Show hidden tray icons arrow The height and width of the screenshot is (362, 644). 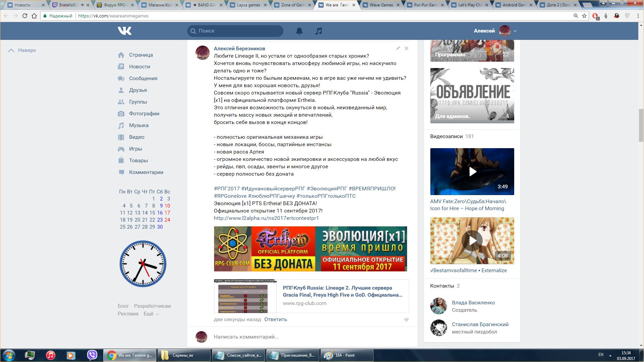tap(610, 355)
